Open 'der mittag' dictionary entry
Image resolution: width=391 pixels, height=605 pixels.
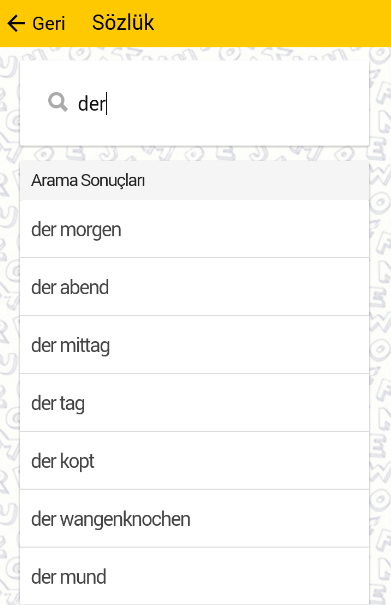point(195,345)
